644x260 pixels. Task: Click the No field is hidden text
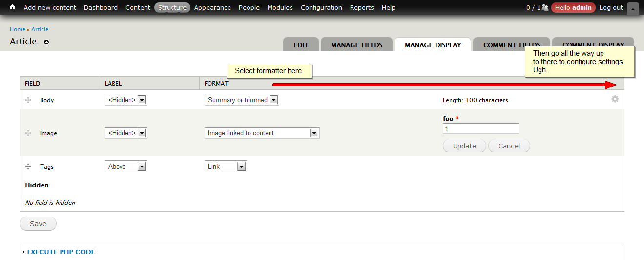point(50,202)
